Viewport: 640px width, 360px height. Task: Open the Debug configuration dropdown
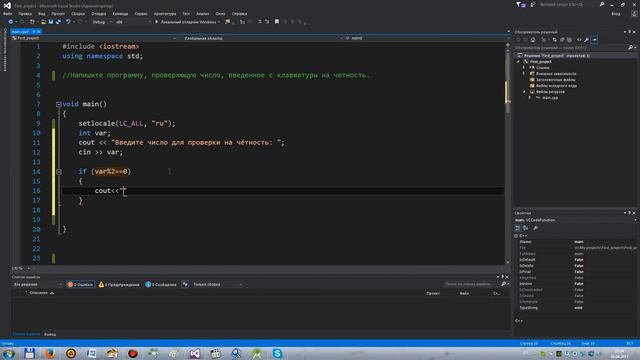(x=102, y=22)
